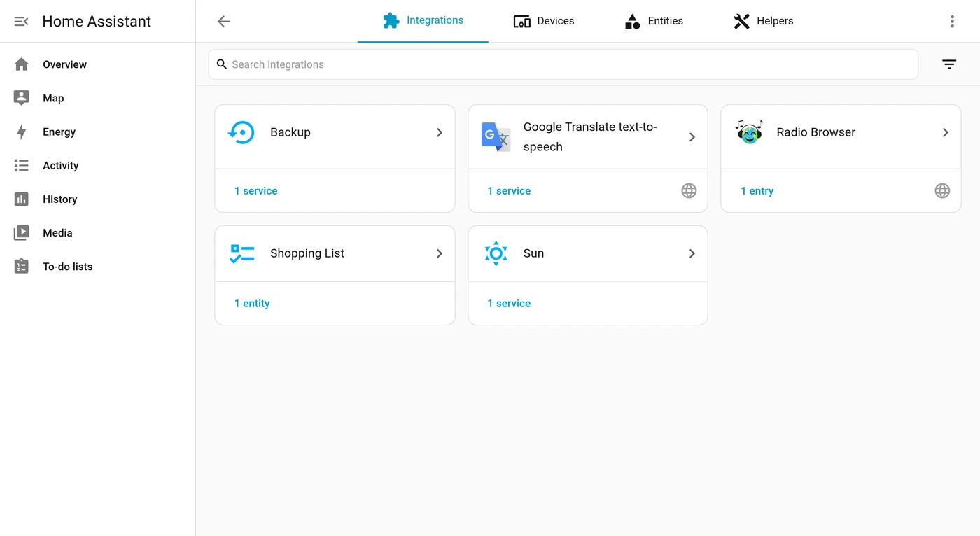The height and width of the screenshot is (536, 980).
Task: Open the History sidebar item label
Action: point(60,199)
